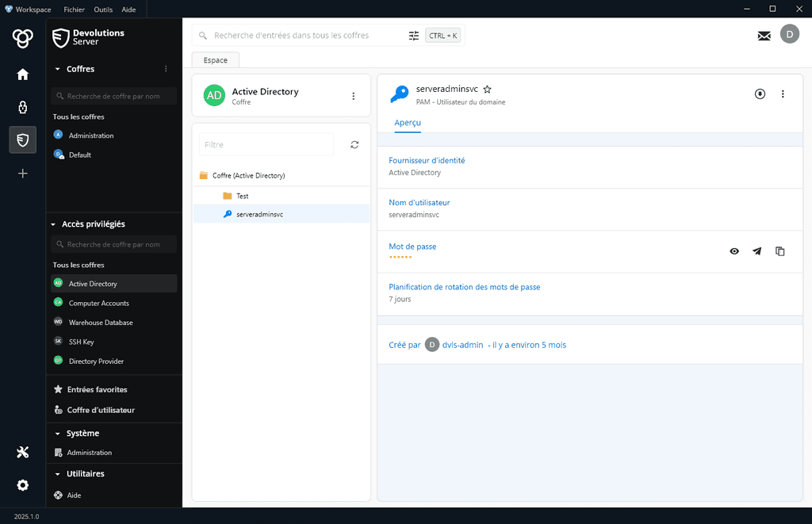Copy the password with the copy icon

pos(779,251)
